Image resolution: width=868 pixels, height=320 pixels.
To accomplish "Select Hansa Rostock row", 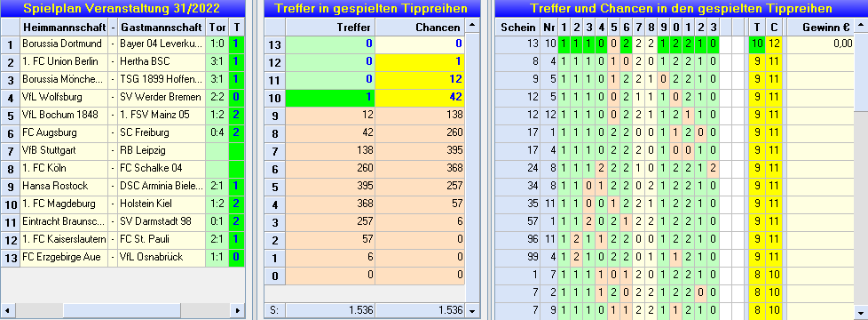I will point(122,187).
